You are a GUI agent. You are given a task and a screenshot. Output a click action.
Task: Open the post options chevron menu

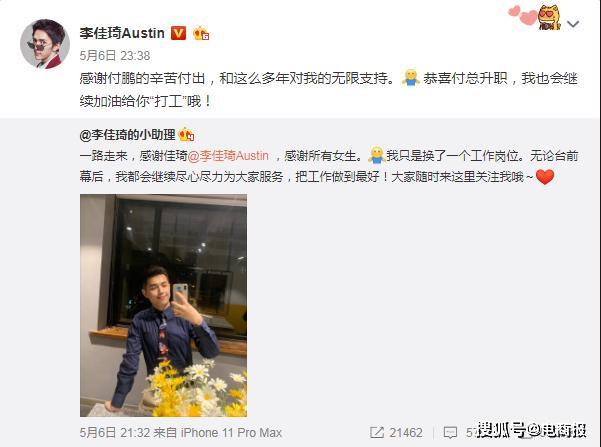click(573, 24)
